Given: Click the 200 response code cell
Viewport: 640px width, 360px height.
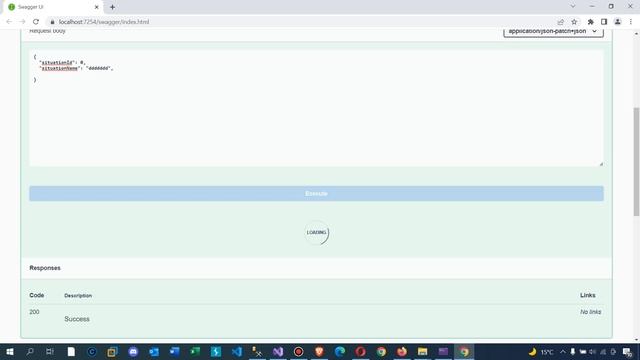Looking at the screenshot, I should (x=34, y=312).
